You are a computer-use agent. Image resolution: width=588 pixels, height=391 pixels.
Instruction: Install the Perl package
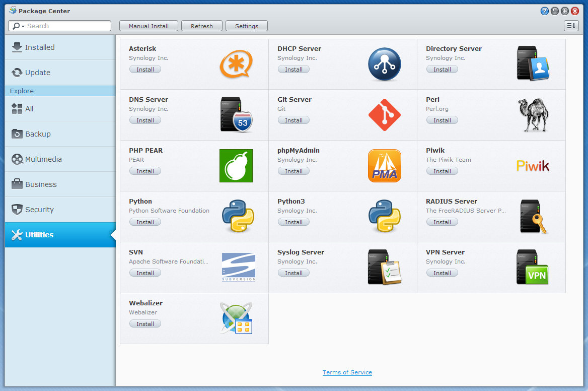click(442, 120)
